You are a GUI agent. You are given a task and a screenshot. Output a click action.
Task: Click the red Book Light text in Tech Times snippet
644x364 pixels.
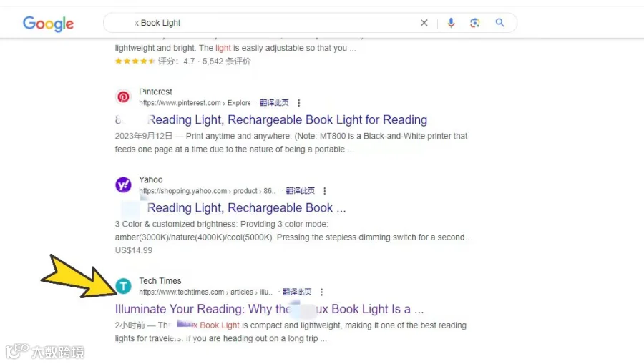click(x=220, y=325)
